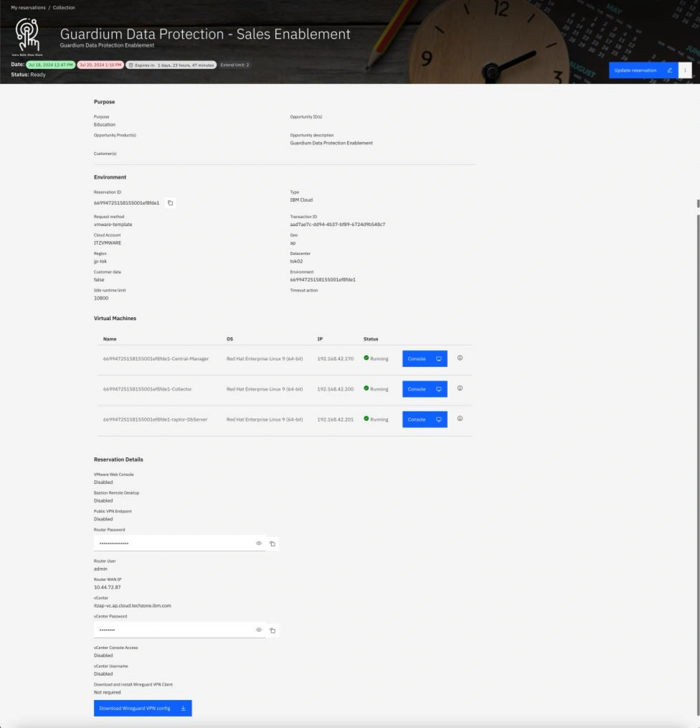700x728 pixels.
Task: Click the Router User value admin
Action: click(100, 569)
